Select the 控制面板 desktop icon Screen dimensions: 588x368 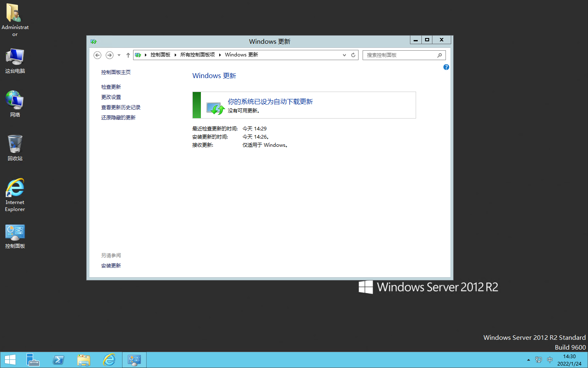click(15, 236)
